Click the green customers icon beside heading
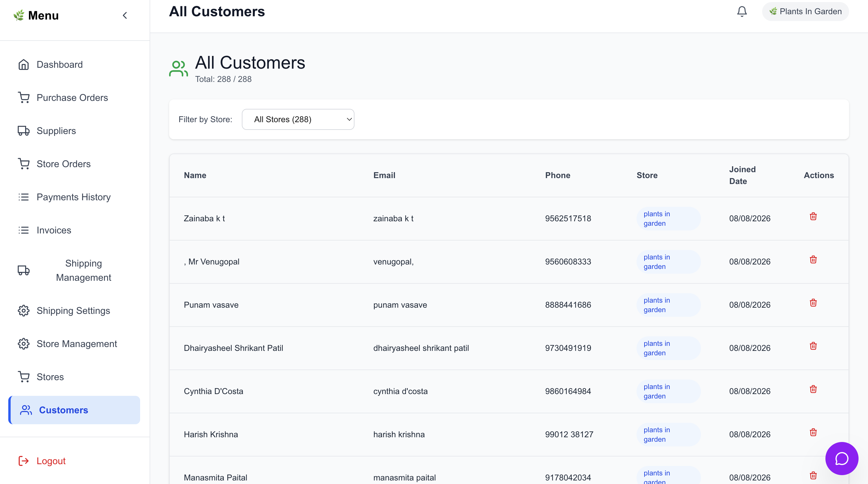868x484 pixels. coord(178,68)
